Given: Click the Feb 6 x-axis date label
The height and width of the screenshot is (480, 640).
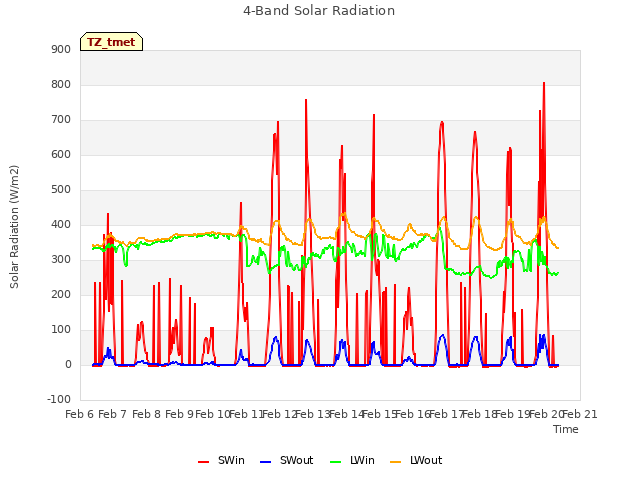Looking at the screenshot, I should click(x=80, y=414).
